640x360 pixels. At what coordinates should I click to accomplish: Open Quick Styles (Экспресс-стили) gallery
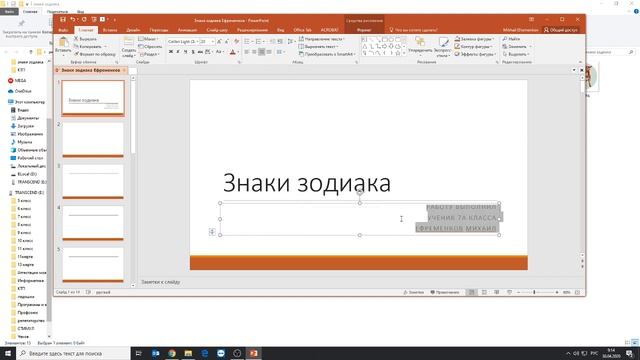click(443, 46)
